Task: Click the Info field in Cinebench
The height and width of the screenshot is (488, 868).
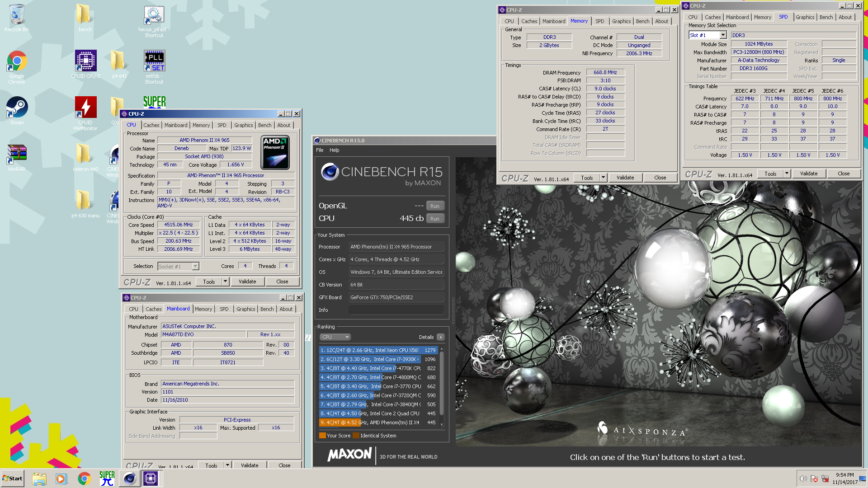Action: click(x=396, y=310)
